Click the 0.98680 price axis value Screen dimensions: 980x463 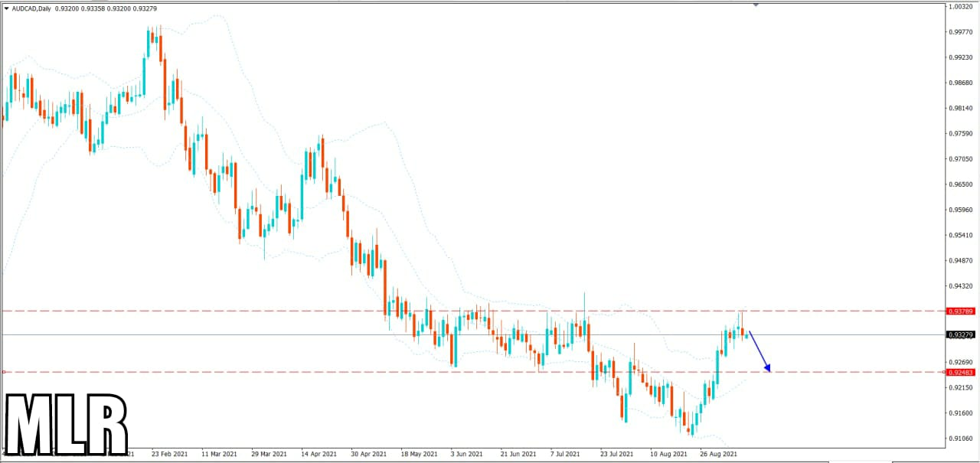pos(961,83)
